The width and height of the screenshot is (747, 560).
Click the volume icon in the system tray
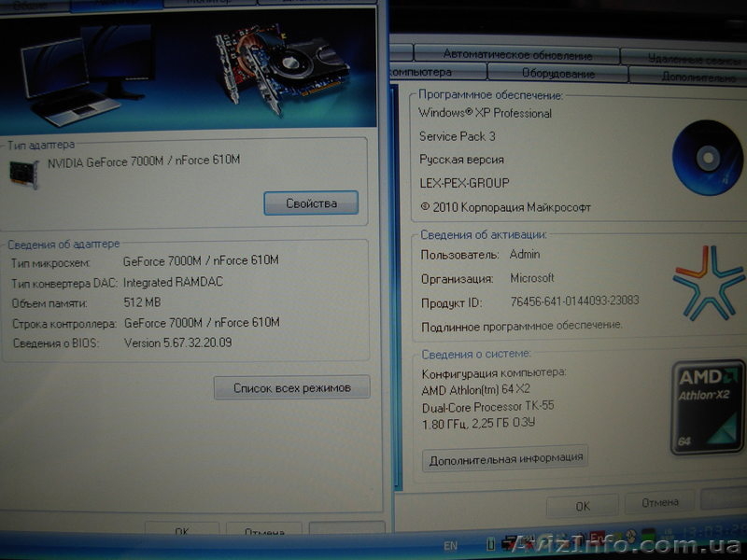click(631, 535)
